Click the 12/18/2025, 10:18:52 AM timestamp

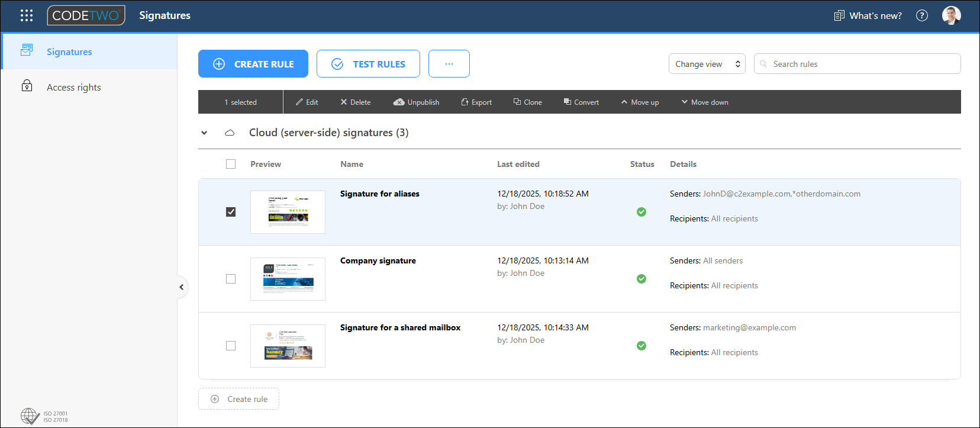[543, 194]
